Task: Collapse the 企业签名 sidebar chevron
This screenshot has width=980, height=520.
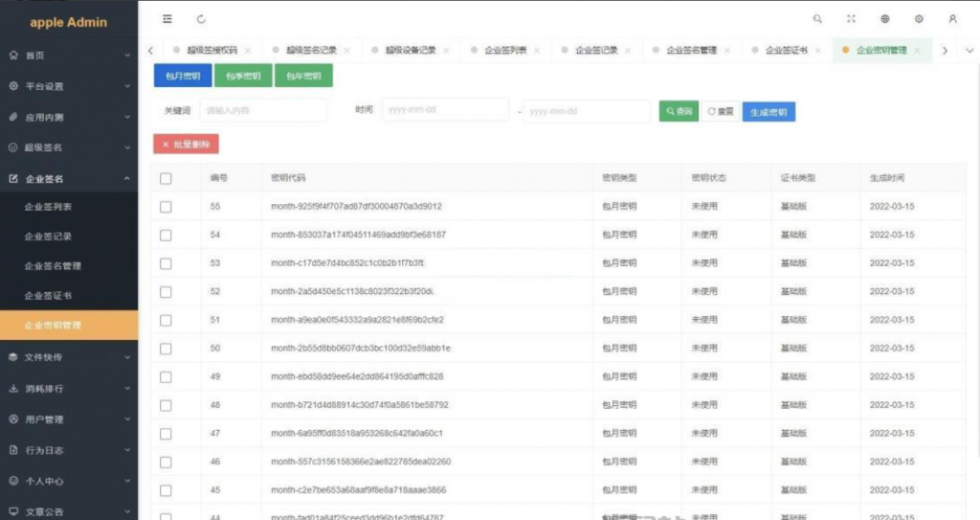Action: point(127,178)
